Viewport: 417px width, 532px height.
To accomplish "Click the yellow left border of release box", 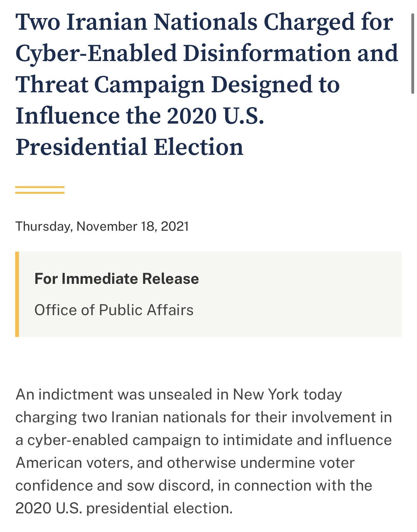I will (17, 294).
